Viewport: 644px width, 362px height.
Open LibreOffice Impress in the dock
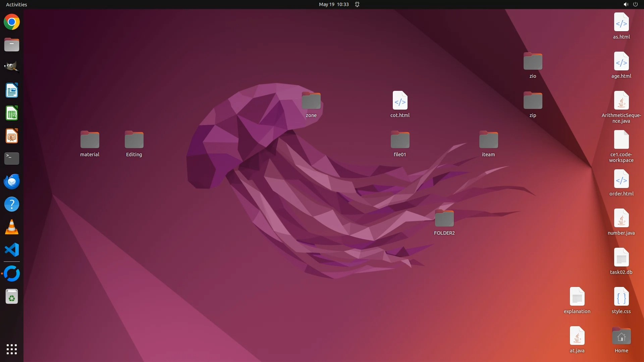point(12,136)
